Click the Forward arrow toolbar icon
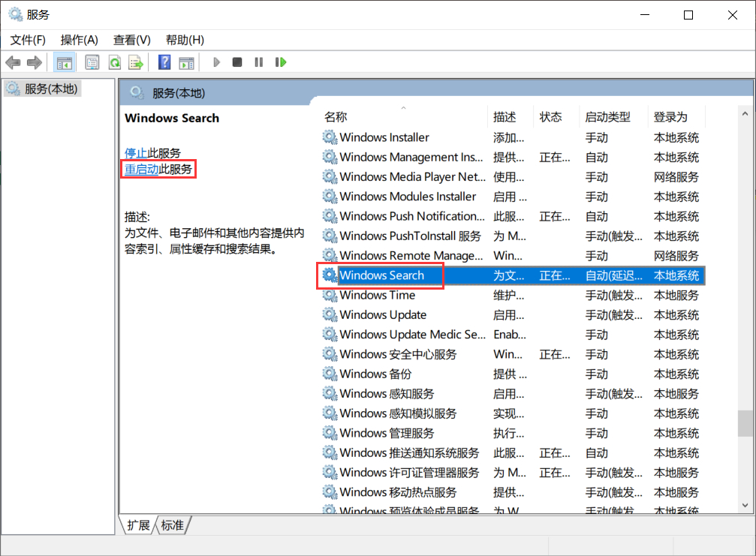756x556 pixels. (x=35, y=62)
